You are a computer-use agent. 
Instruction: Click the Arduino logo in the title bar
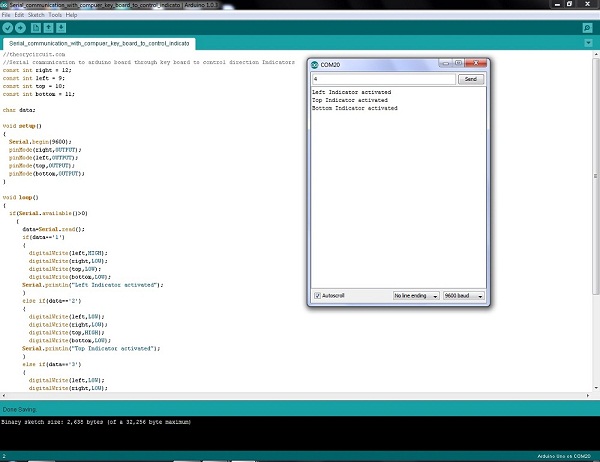coord(4,5)
